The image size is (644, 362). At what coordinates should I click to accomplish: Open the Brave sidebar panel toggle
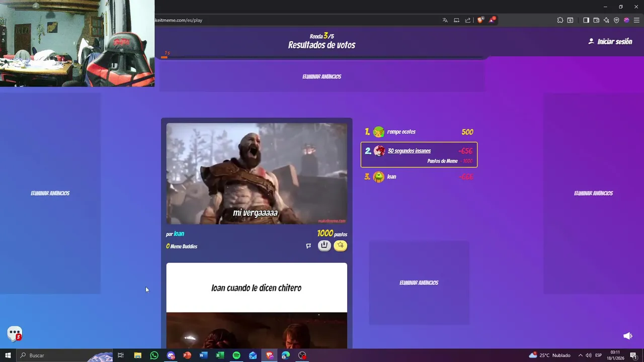586,20
